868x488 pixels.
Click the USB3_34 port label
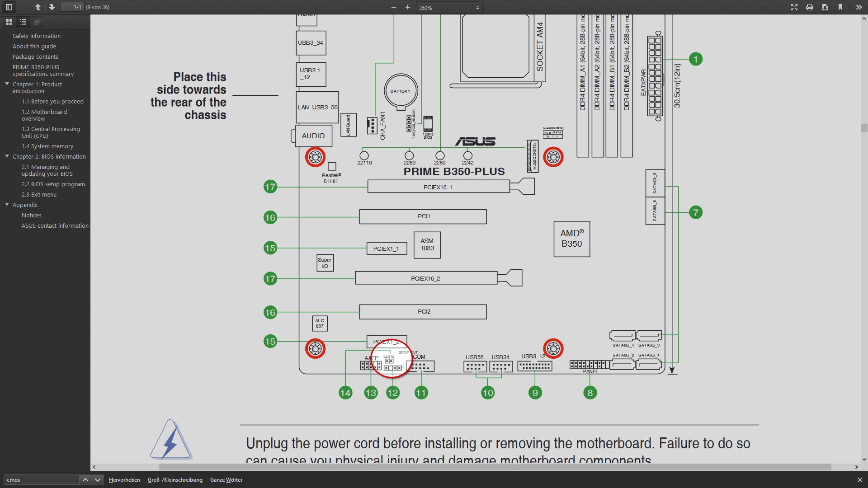[x=311, y=43]
